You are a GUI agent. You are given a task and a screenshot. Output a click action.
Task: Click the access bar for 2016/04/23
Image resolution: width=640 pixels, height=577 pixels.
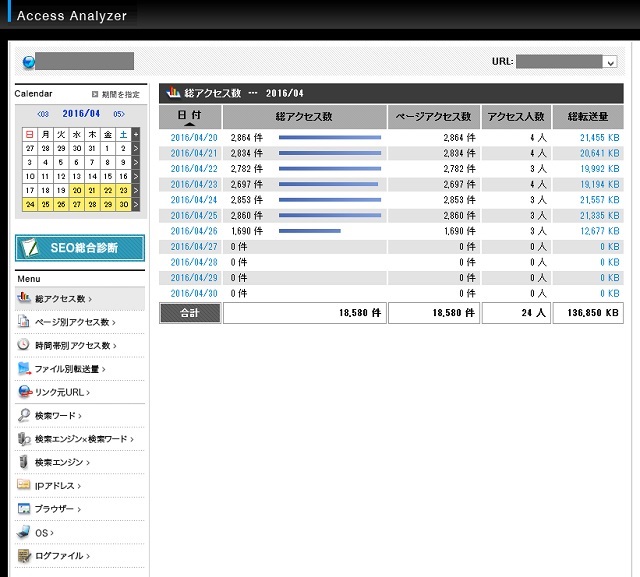(329, 184)
